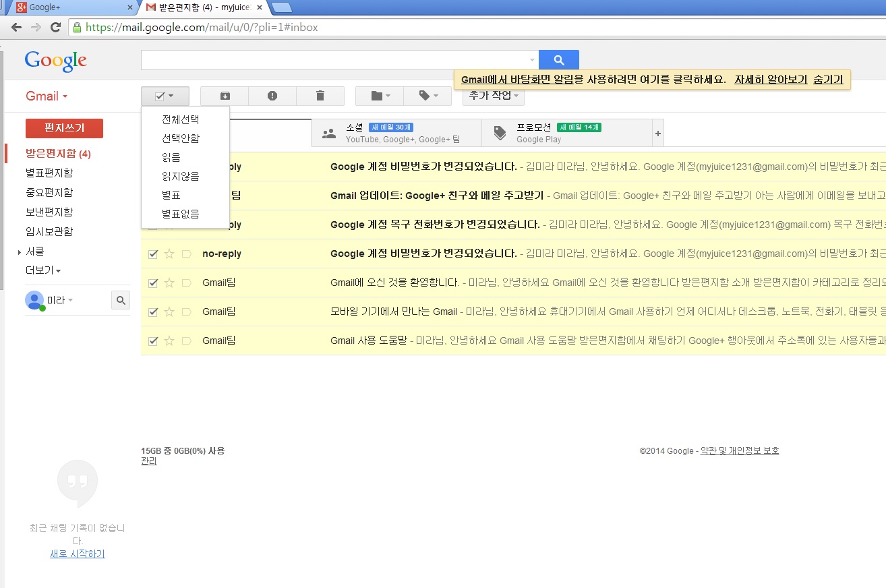Open the Gmail 사용 도움말 email subject
Screen dimensions: 886x588
(x=369, y=341)
